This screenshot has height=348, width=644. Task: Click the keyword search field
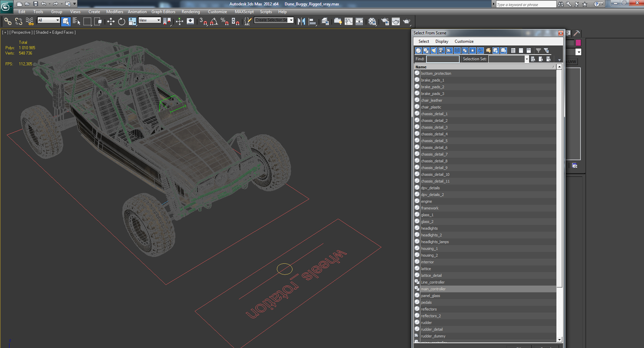[x=526, y=4]
